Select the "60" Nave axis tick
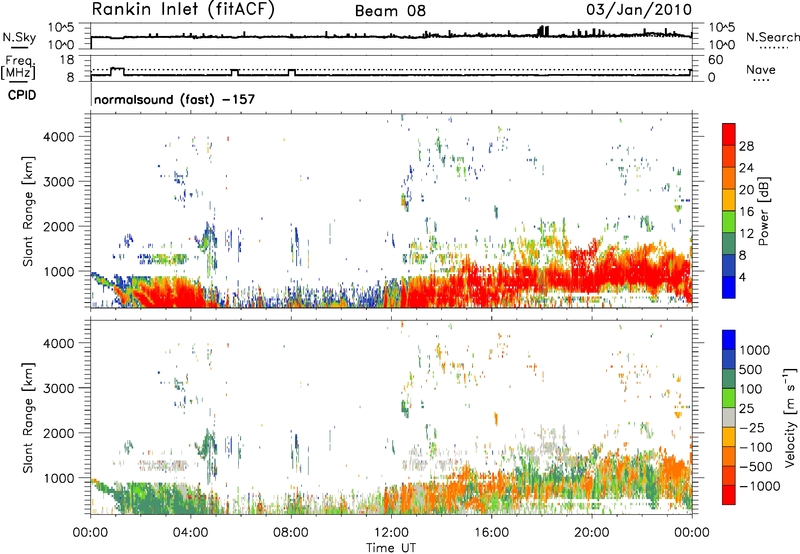 click(x=715, y=60)
